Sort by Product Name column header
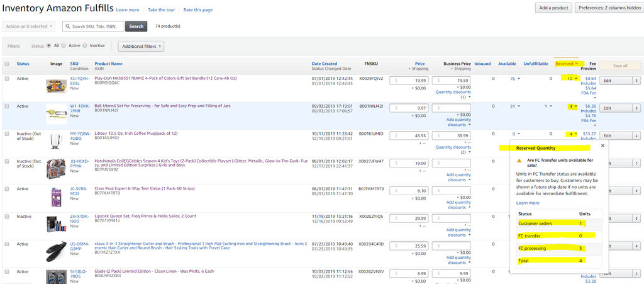The width and height of the screenshot is (644, 284). [x=108, y=64]
